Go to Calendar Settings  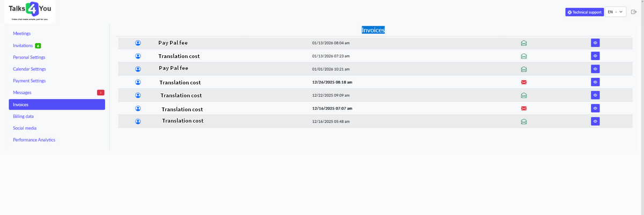30,69
